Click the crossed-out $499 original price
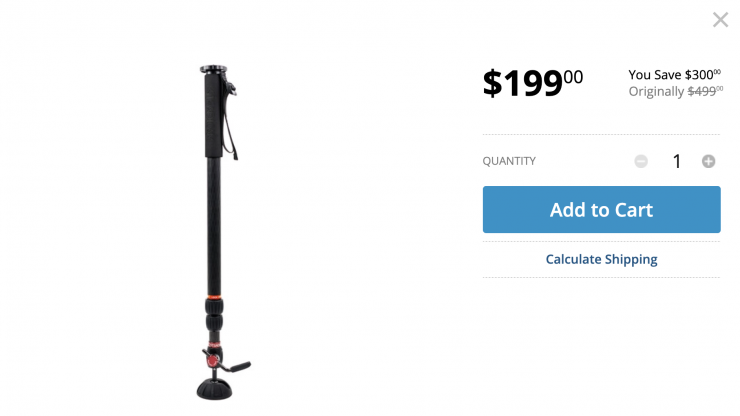 pos(705,91)
